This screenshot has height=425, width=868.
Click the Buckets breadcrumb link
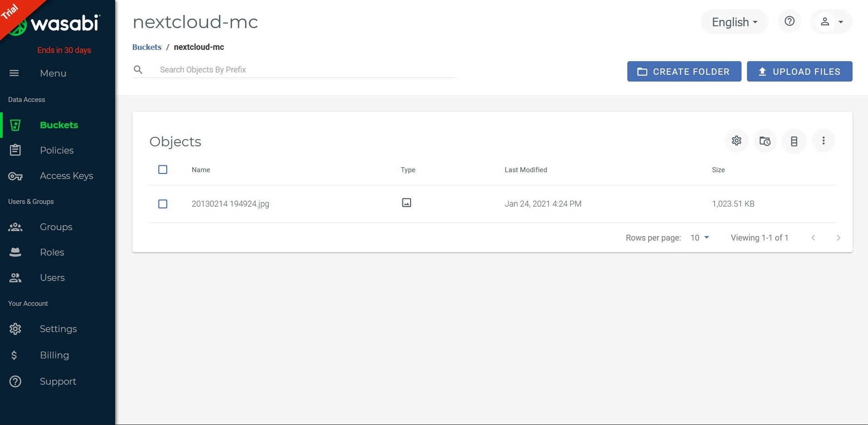click(x=147, y=47)
